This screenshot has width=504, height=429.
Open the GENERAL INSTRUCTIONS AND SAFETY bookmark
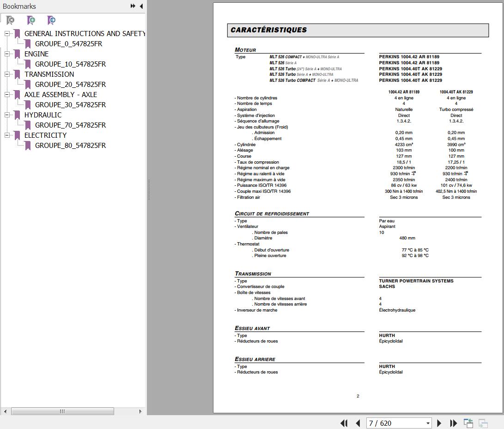pyautogui.click(x=85, y=34)
